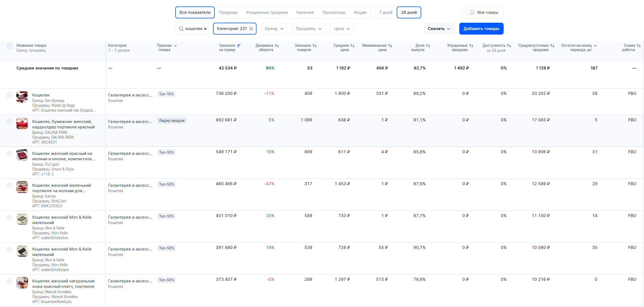Switch to Акции tab
This screenshot has height=307, width=644.
click(x=360, y=12)
